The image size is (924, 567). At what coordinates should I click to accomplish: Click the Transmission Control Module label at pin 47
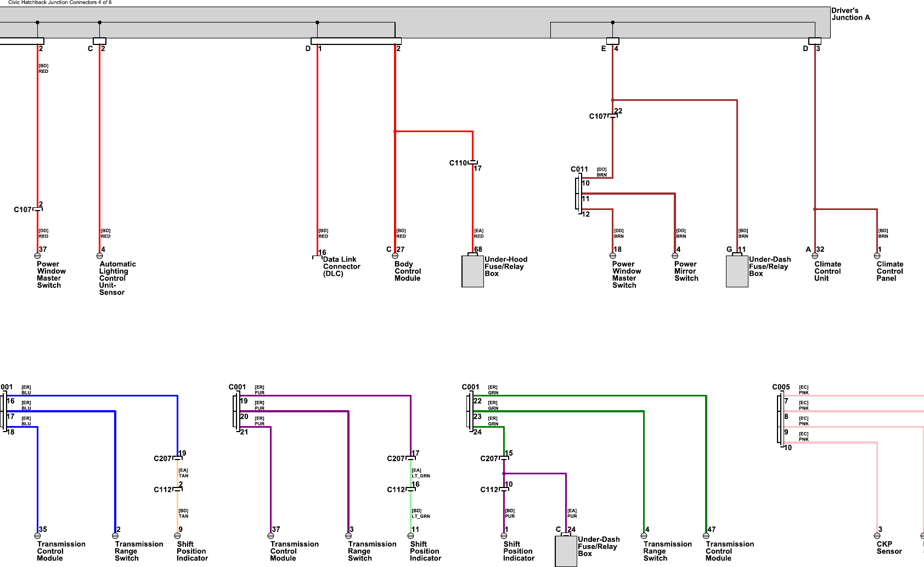pos(729,551)
